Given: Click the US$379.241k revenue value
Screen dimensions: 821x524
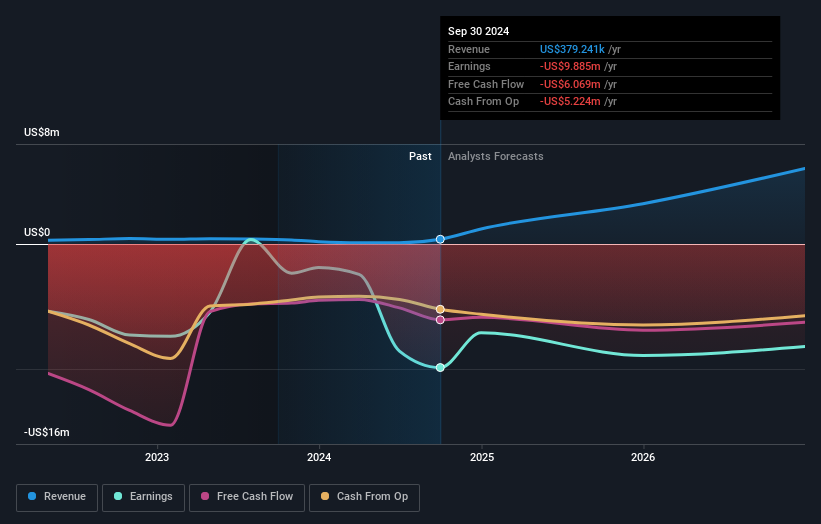Looking at the screenshot, I should pyautogui.click(x=572, y=49).
